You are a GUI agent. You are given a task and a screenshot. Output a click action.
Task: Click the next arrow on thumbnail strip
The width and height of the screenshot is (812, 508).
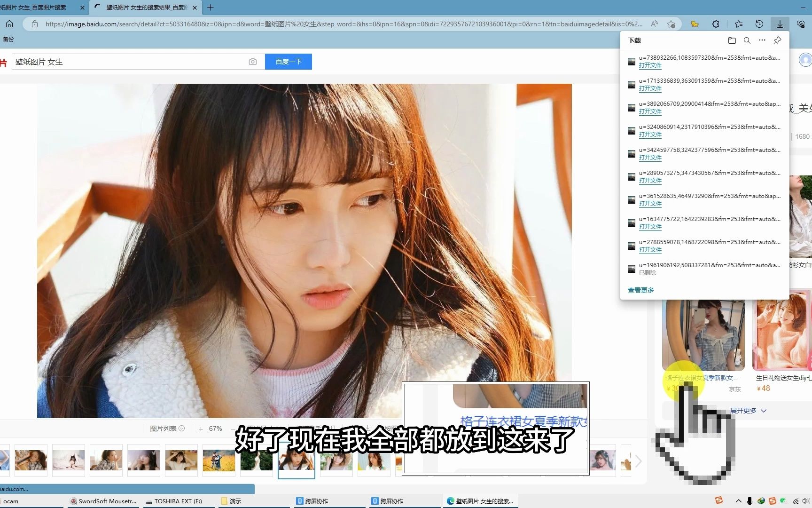click(638, 461)
